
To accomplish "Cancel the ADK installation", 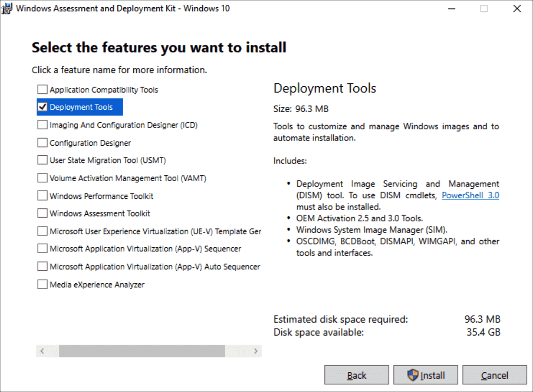I will click(x=495, y=375).
